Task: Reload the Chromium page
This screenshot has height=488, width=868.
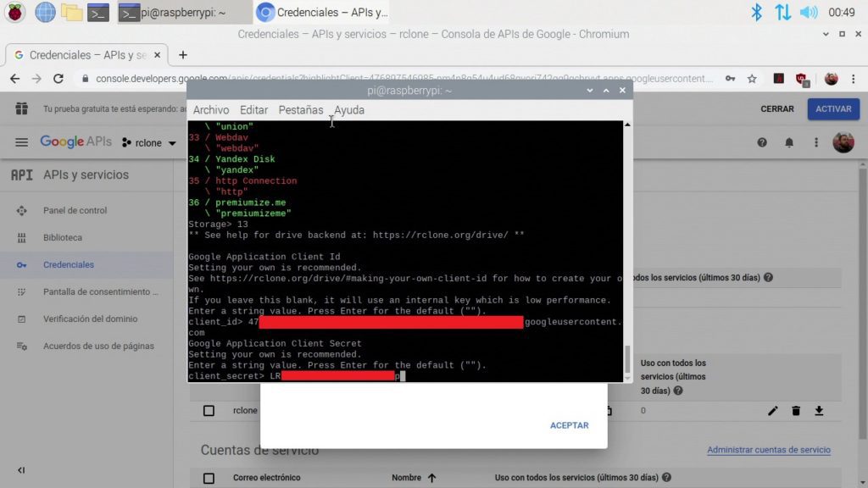Action: pyautogui.click(x=58, y=79)
